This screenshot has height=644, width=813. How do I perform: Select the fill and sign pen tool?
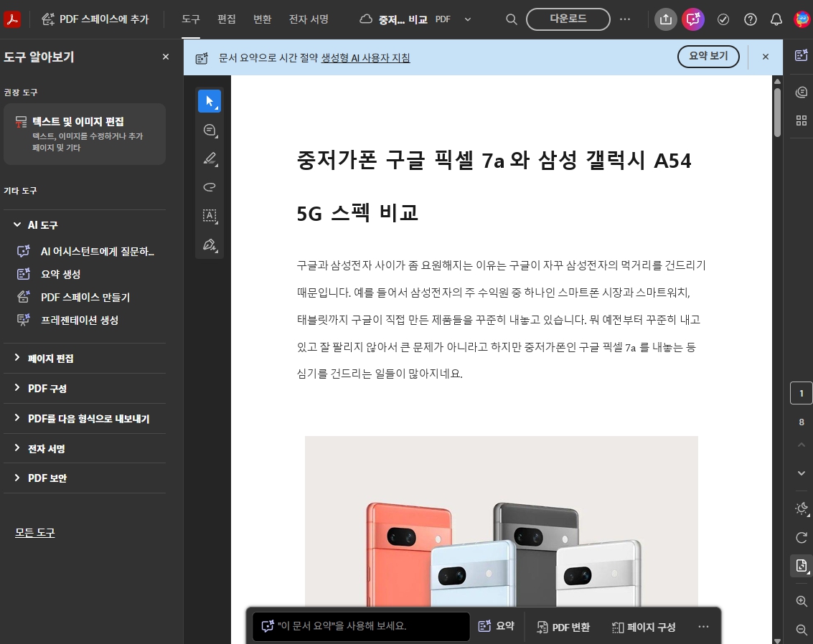(210, 245)
